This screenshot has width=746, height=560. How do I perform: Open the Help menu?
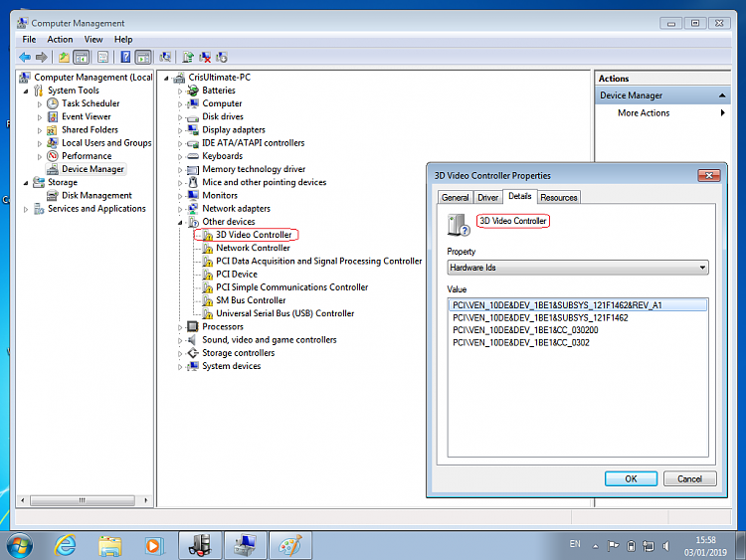[123, 40]
